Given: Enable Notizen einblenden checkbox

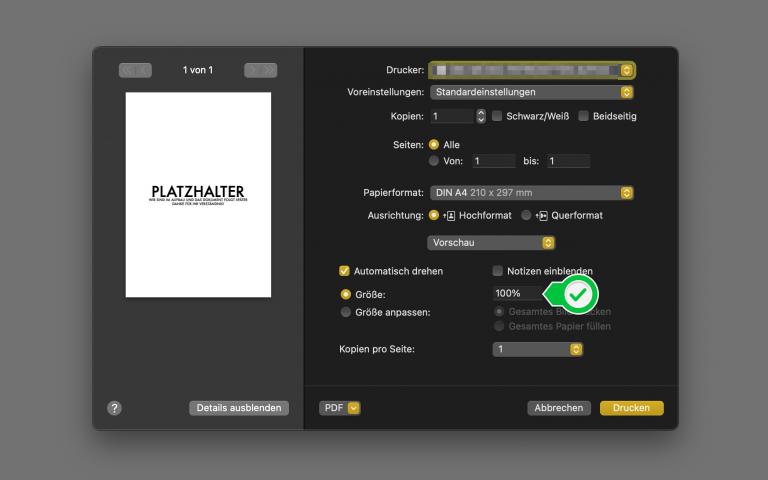Looking at the screenshot, I should click(x=498, y=271).
